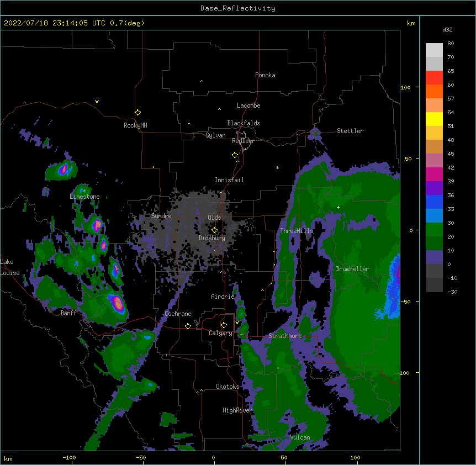Click the Base_Reflectivity title
The height and width of the screenshot is (465, 476).
(x=238, y=8)
